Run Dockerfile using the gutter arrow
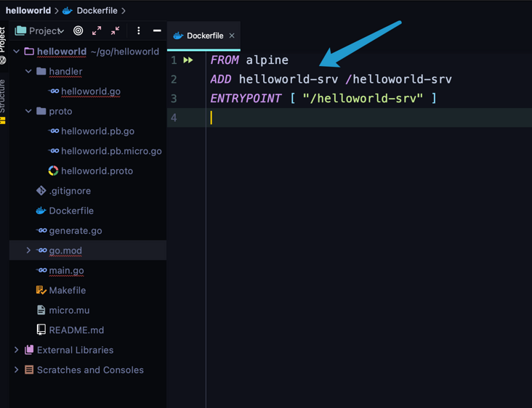 pos(188,60)
